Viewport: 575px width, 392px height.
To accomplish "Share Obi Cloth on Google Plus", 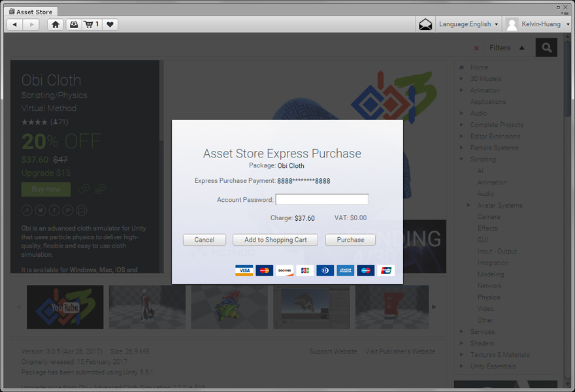I will coord(68,210).
